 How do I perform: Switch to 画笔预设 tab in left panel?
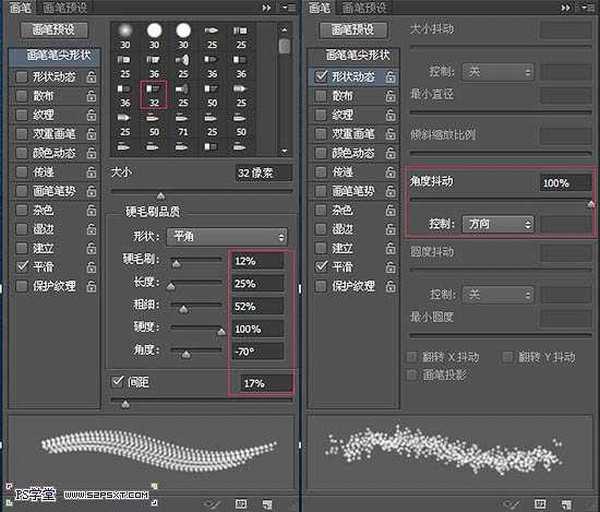(x=64, y=8)
